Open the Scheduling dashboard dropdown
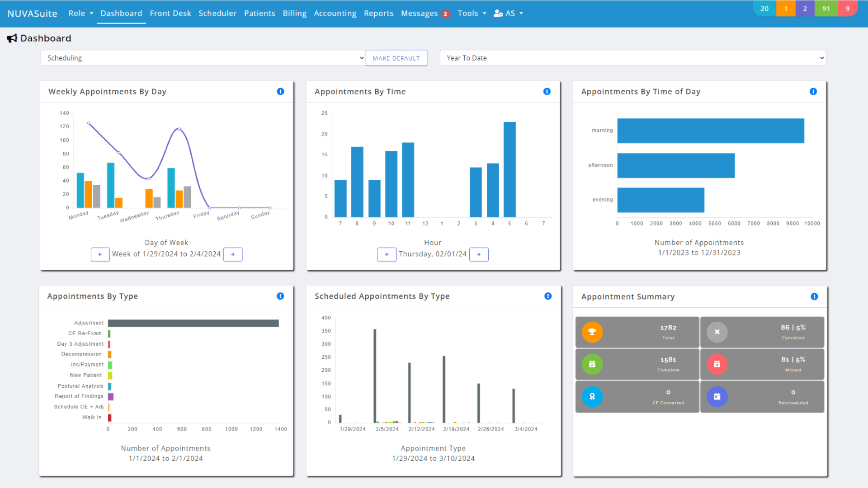The width and height of the screenshot is (868, 488). click(x=203, y=58)
